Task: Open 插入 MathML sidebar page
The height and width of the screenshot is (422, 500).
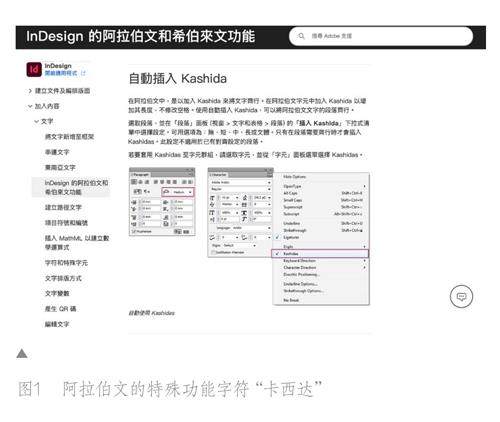Action: coord(77,243)
